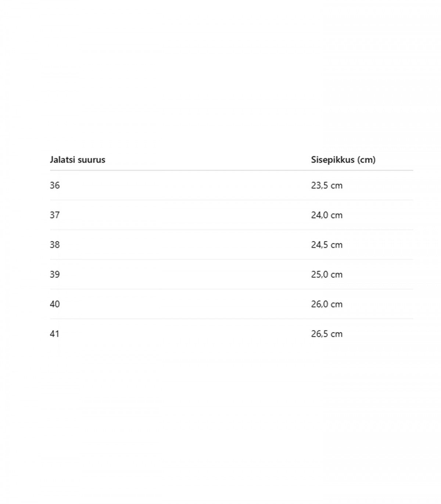The width and height of the screenshot is (441, 504).
Task: Click the separator line below size 37 row
Action: (x=232, y=230)
